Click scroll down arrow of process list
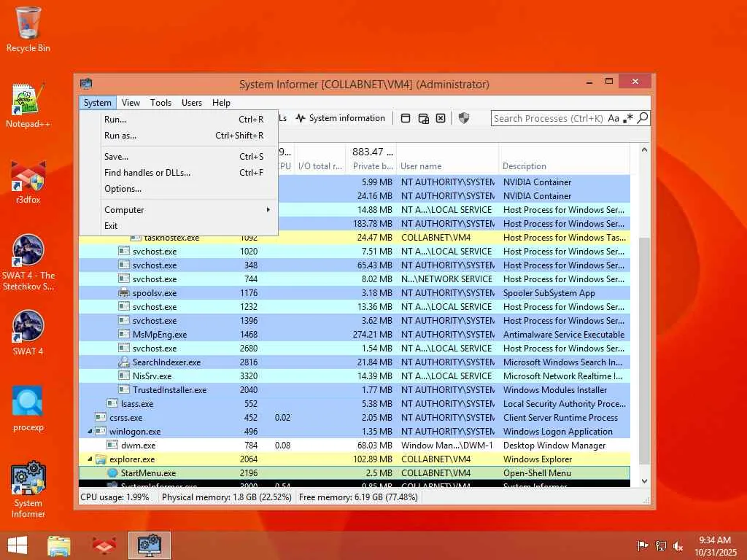This screenshot has height=560, width=747. (644, 481)
